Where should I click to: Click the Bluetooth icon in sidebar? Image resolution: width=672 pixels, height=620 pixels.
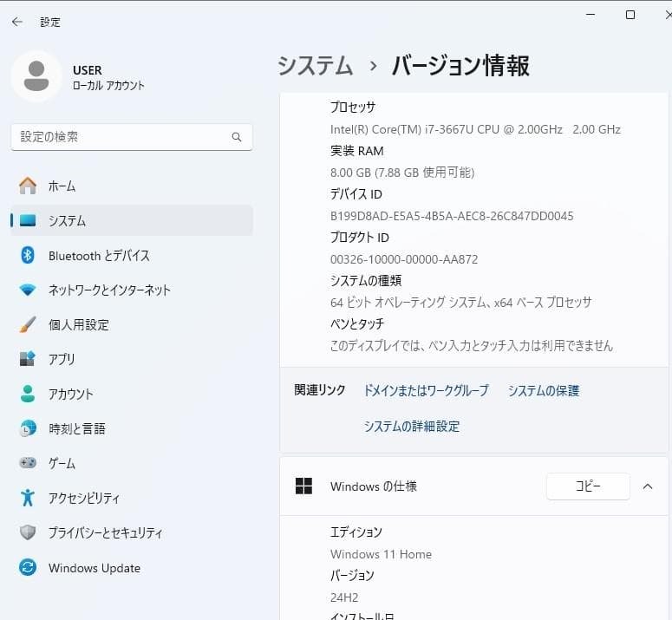(28, 255)
